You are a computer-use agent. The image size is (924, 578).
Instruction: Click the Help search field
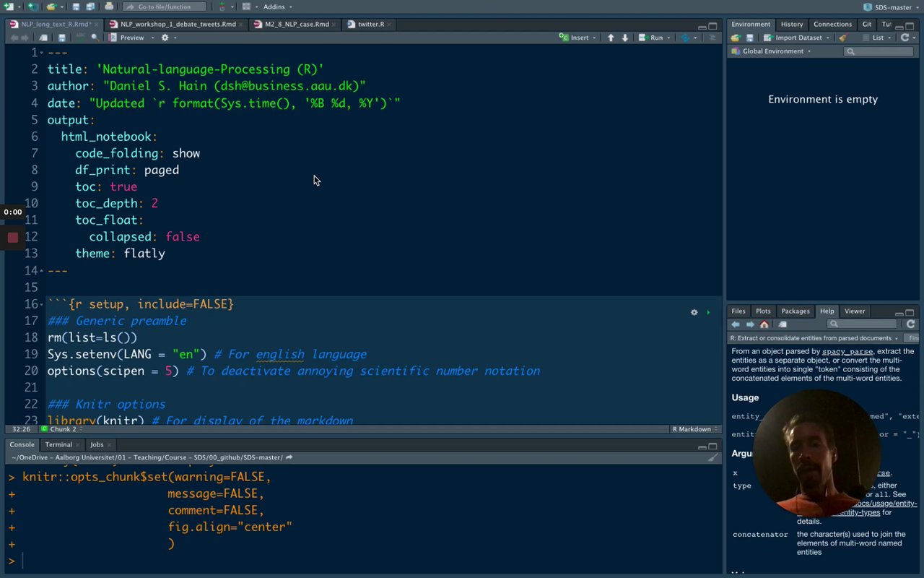862,324
